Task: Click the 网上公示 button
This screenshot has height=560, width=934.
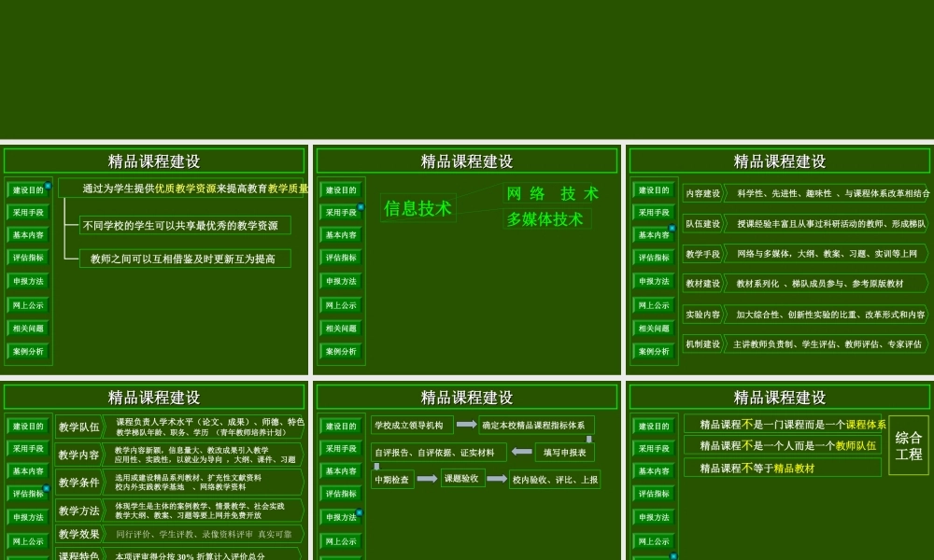Action: [27, 305]
